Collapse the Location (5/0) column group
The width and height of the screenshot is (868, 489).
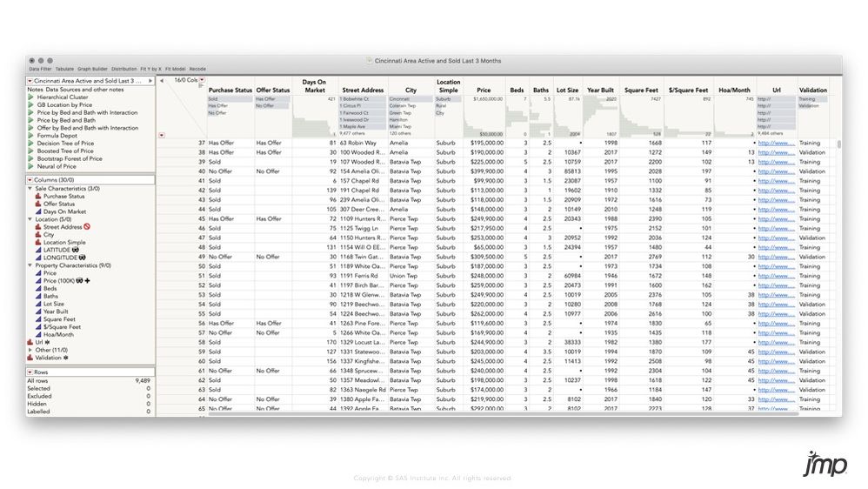[30, 219]
